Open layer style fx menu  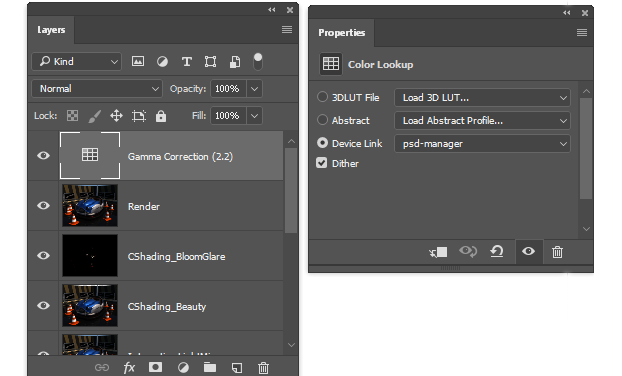click(129, 368)
